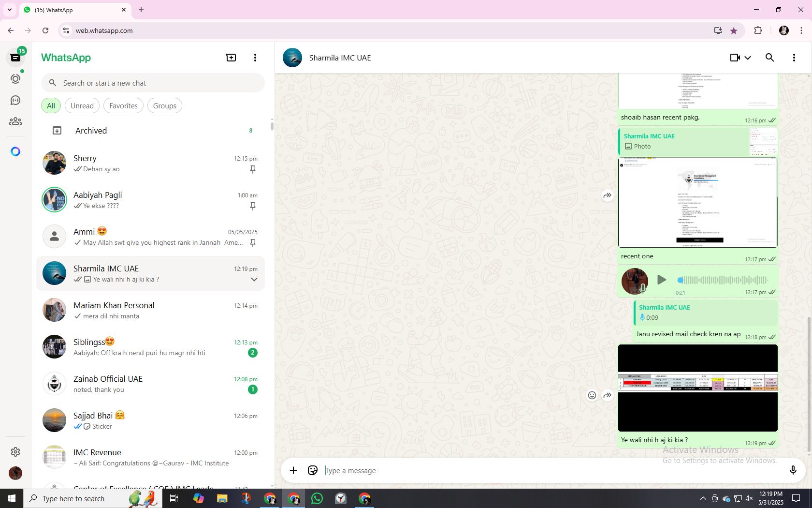Image resolution: width=812 pixels, height=508 pixels.
Task: Open the Chrome menu (three dots)
Action: pyautogui.click(x=801, y=30)
